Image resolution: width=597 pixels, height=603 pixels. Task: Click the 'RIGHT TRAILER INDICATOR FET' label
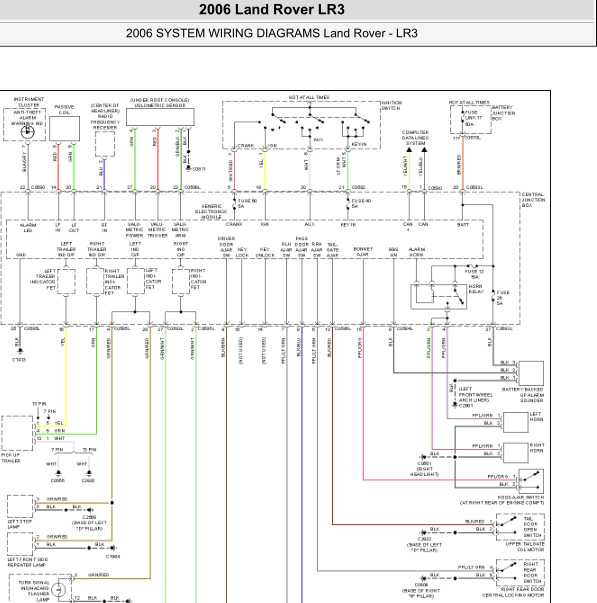point(114,282)
